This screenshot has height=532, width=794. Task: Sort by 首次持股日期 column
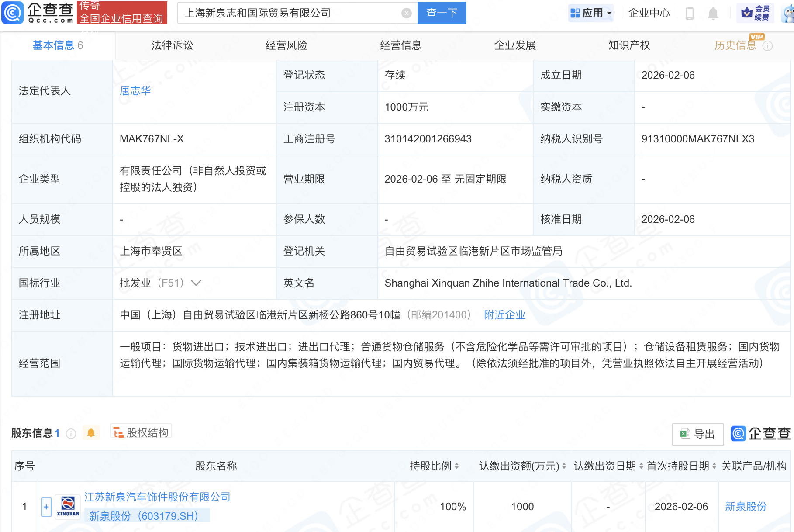(x=714, y=466)
